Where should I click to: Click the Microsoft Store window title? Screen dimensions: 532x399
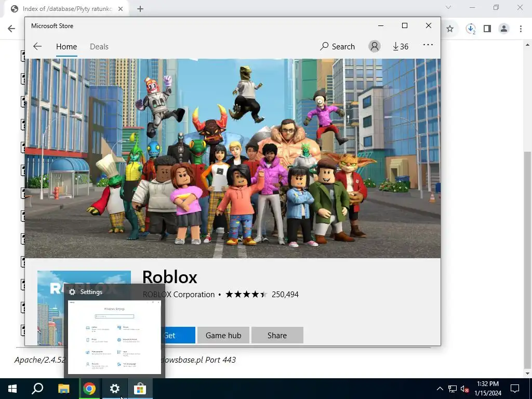pos(52,26)
